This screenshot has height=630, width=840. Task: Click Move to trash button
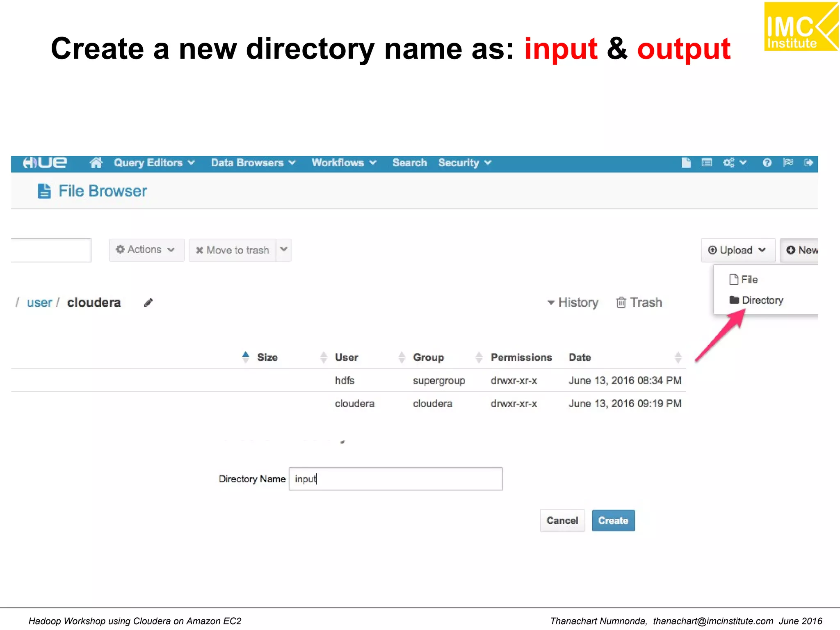(233, 250)
